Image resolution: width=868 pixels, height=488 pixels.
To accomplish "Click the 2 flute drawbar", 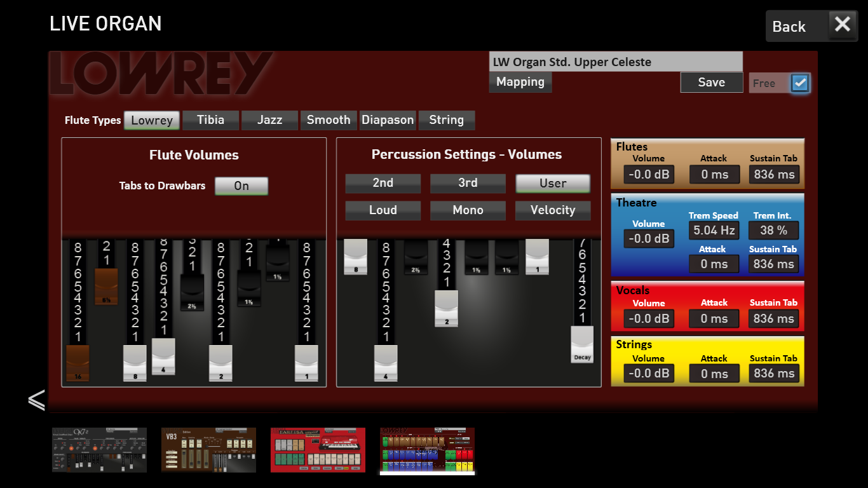I will [x=220, y=364].
